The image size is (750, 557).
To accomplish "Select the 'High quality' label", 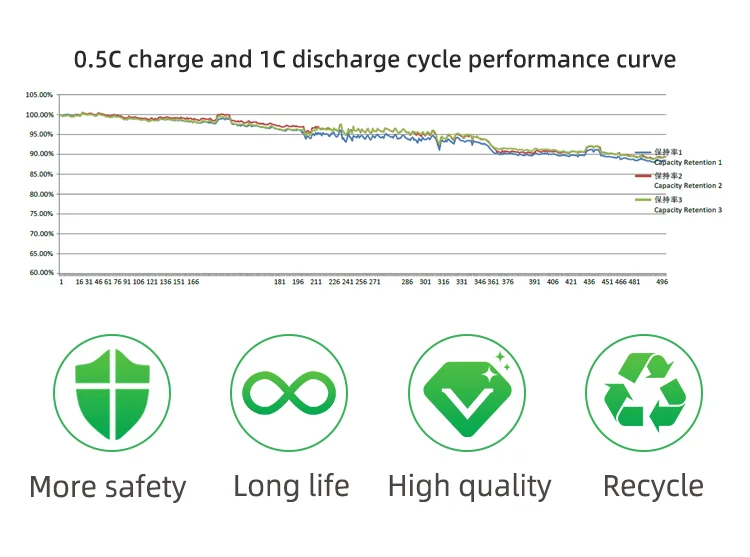I will [x=470, y=487].
